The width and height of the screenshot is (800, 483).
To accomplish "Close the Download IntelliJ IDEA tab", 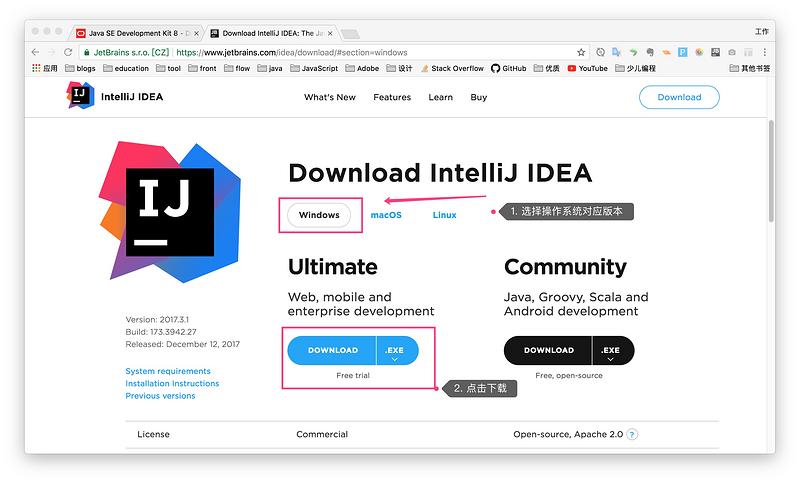I will (330, 33).
